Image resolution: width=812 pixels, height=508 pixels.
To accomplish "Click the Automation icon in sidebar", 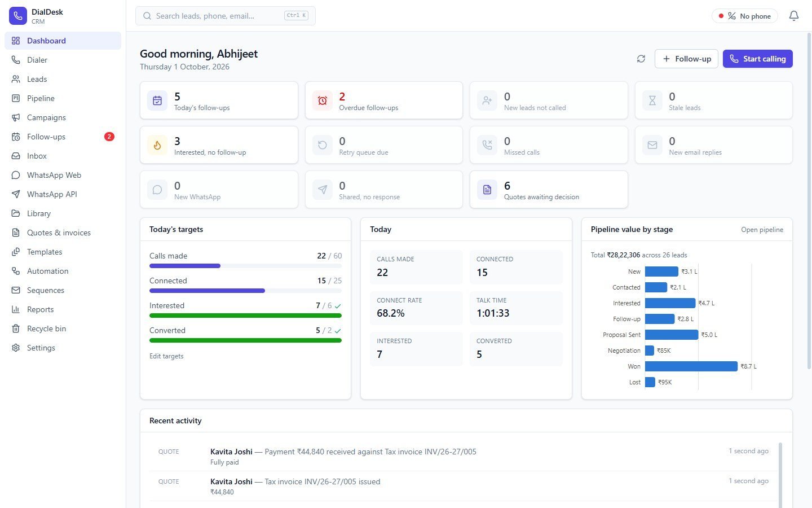I will point(16,271).
